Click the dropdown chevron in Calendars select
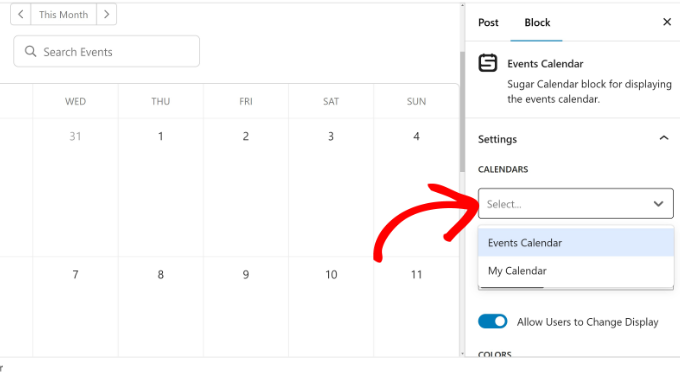Viewport: 680px width, 374px height. 658,203
